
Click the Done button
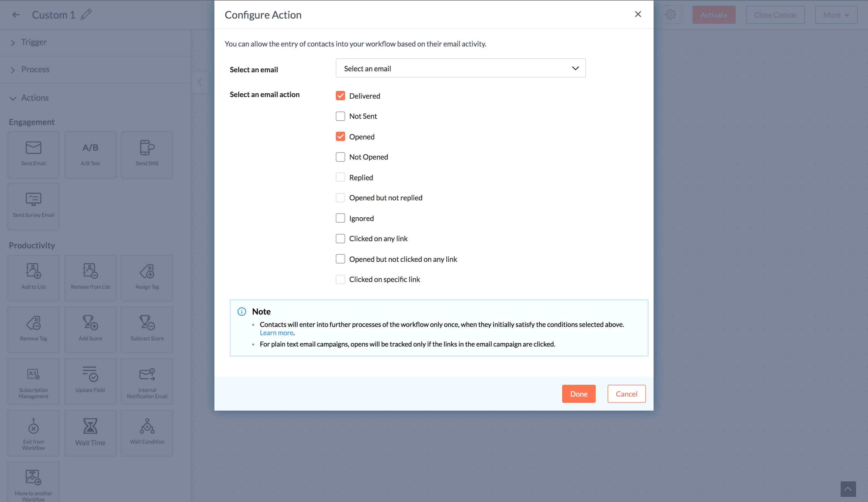coord(579,393)
